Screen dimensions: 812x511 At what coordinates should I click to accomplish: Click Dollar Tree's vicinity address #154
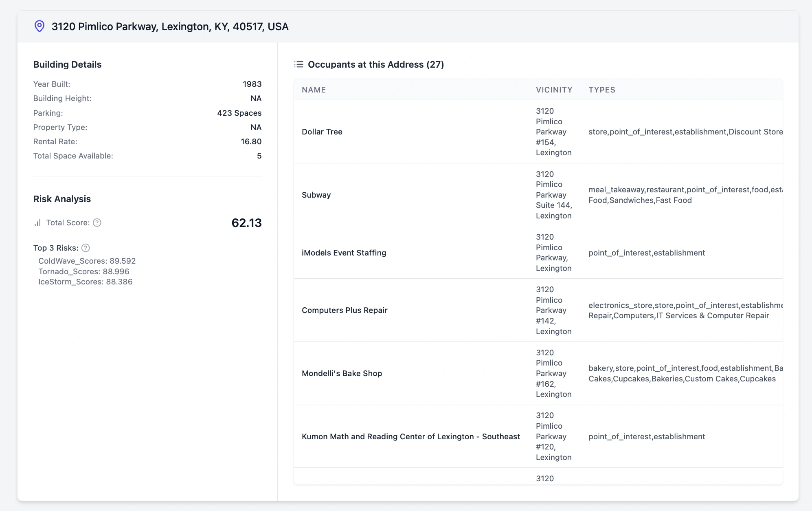pos(554,132)
